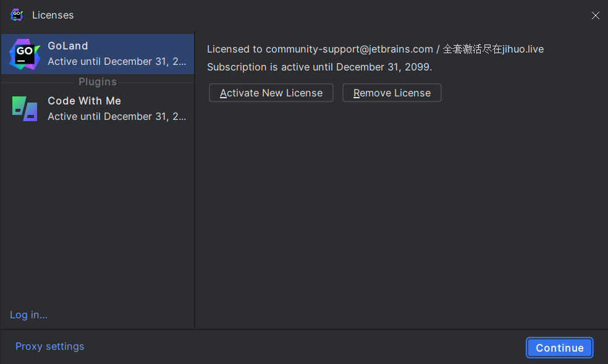Follow the jihuo.live hyperlink
The width and height of the screenshot is (608, 364).
(x=523, y=49)
